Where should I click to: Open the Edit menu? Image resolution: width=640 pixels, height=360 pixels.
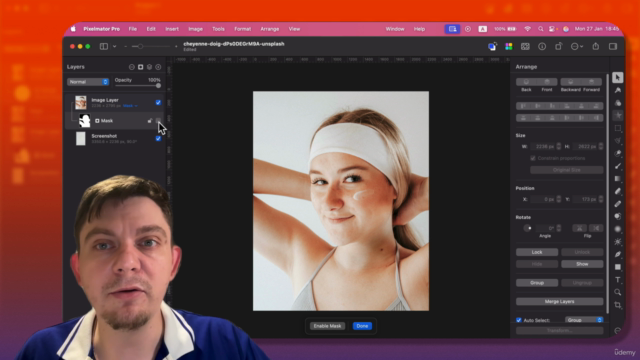pyautogui.click(x=151, y=29)
